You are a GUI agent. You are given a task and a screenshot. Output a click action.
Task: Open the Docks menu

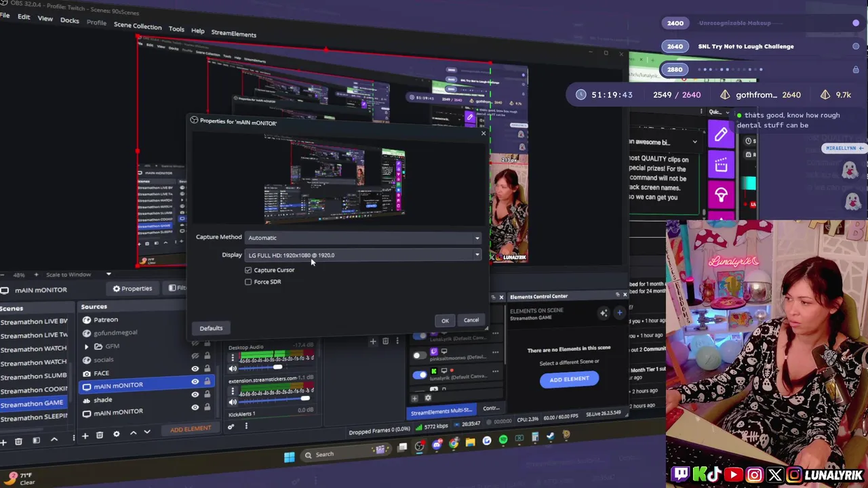69,20
